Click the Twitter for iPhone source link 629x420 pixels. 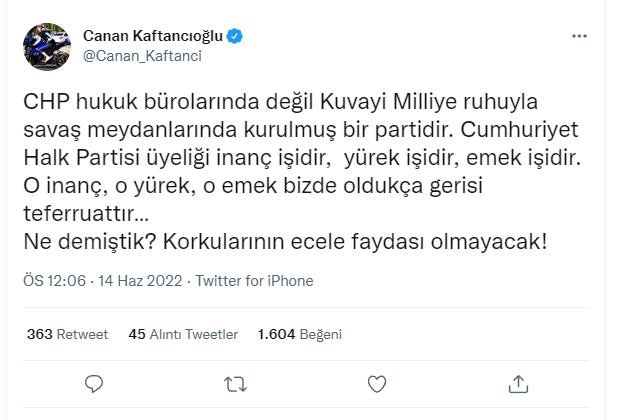254,281
